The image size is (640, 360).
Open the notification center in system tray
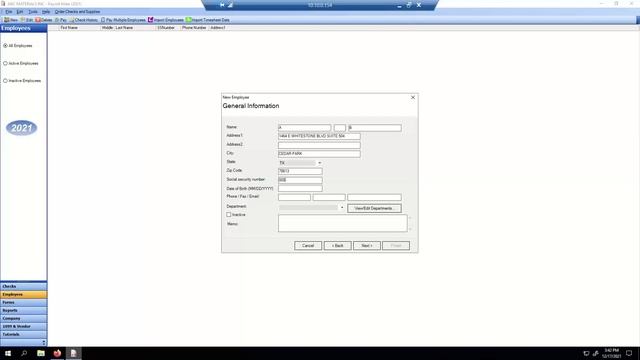629,353
